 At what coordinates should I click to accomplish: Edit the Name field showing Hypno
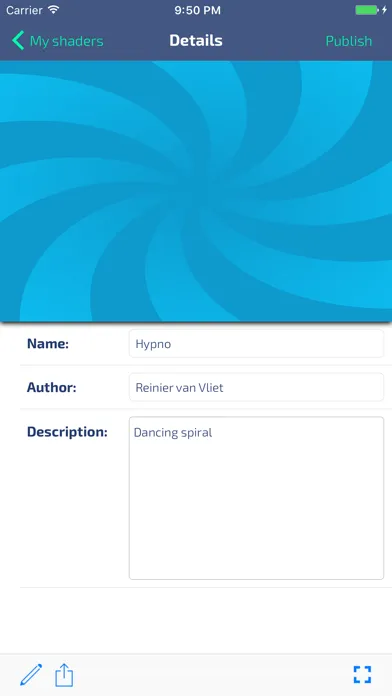point(256,344)
